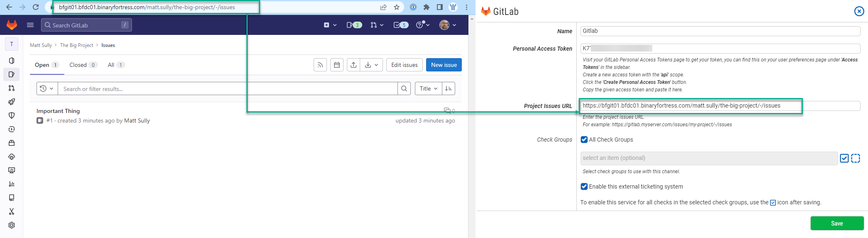Open the user avatar dropdown menu
868x238 pixels.
[448, 25]
